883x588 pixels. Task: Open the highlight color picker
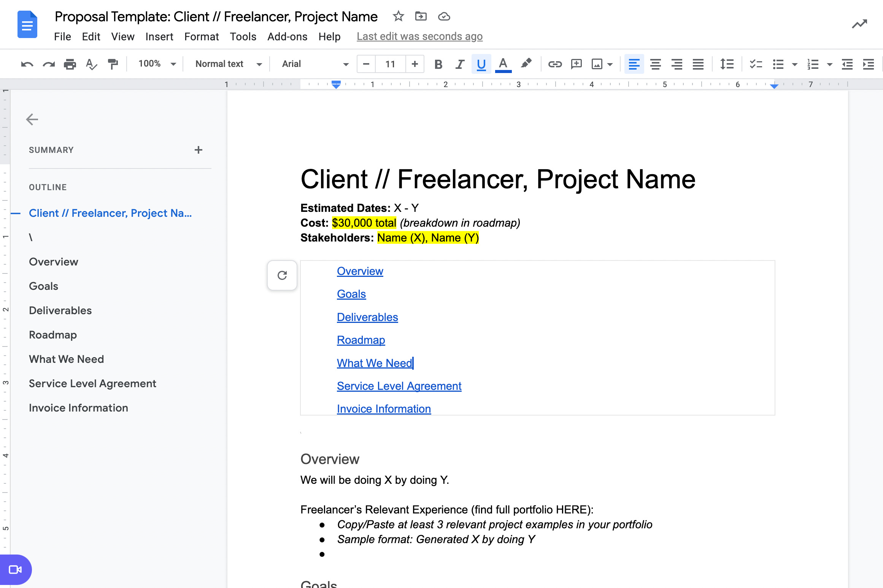tap(526, 64)
